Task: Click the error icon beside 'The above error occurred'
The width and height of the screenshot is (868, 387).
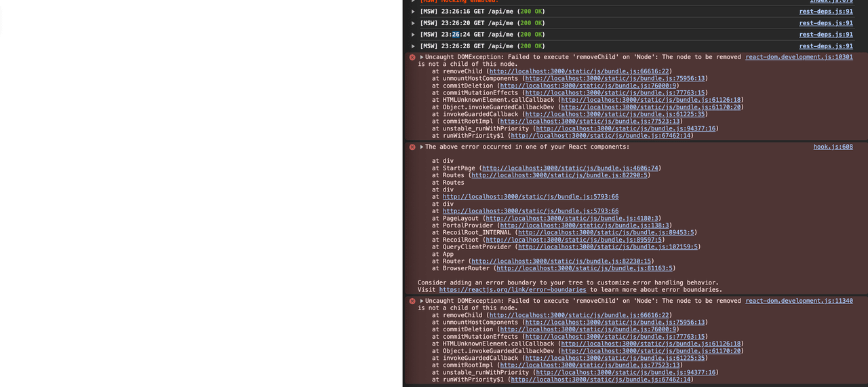Action: 412,147
